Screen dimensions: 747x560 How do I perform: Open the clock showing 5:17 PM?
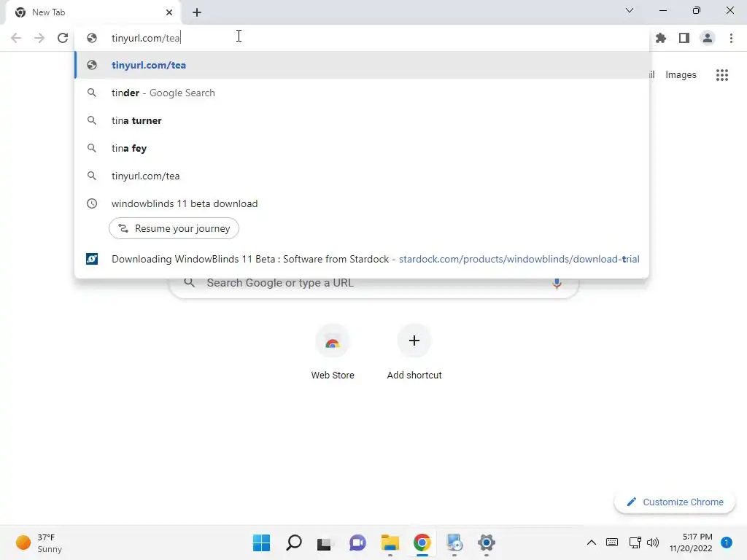pyautogui.click(x=691, y=542)
